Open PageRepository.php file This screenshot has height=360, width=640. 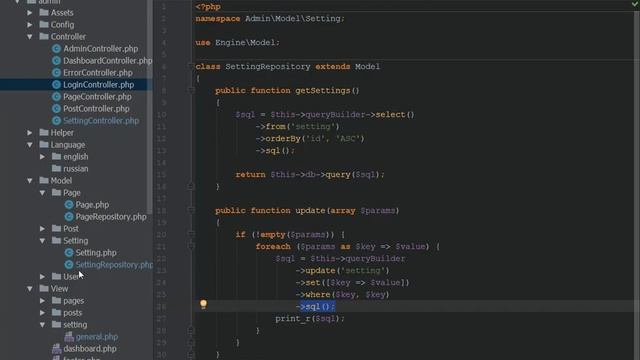(x=111, y=217)
